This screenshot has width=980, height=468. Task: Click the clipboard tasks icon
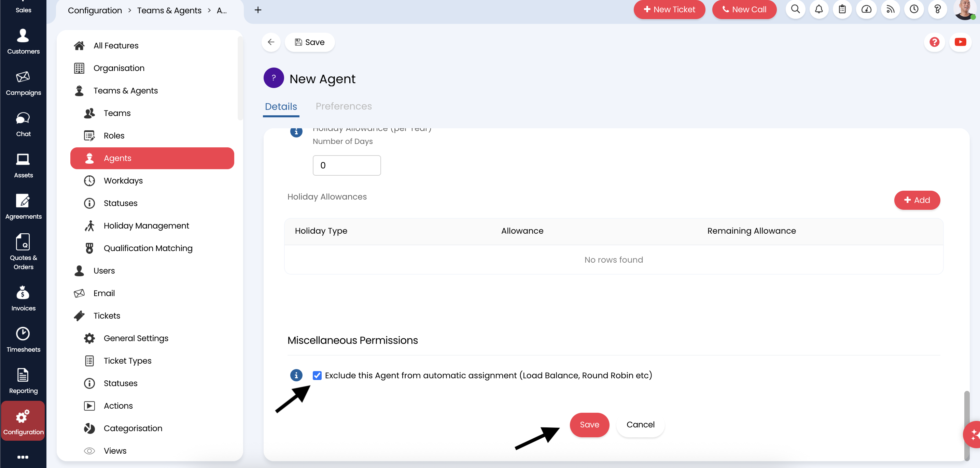point(842,10)
